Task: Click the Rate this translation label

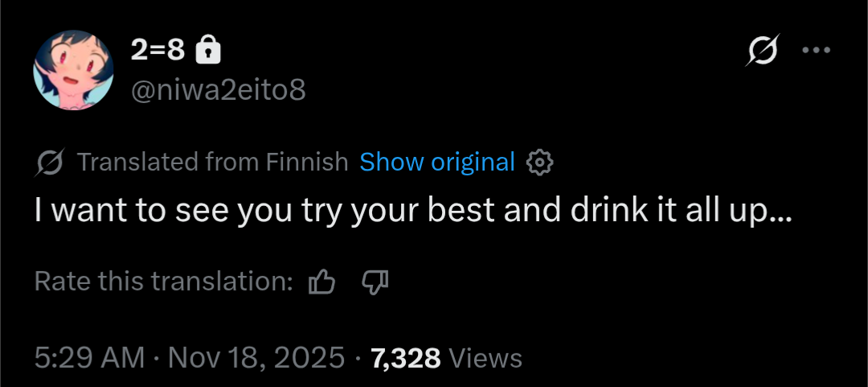Action: [x=163, y=281]
